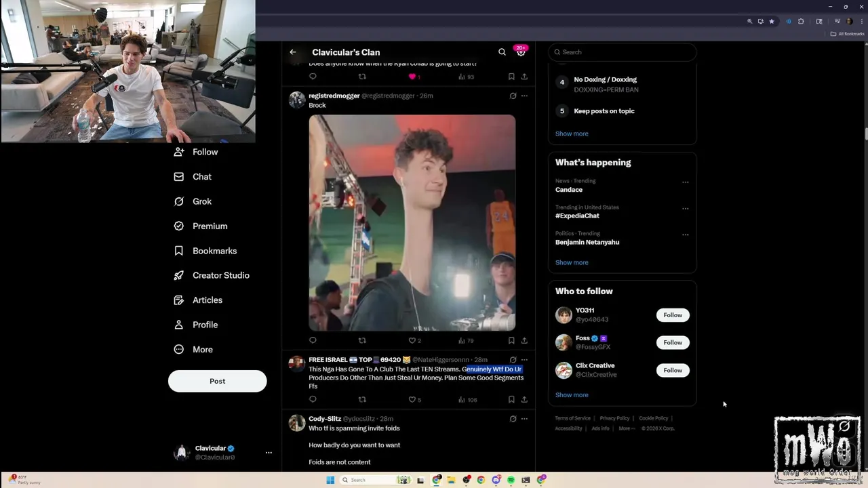Open Articles in the left sidebar

(198, 300)
